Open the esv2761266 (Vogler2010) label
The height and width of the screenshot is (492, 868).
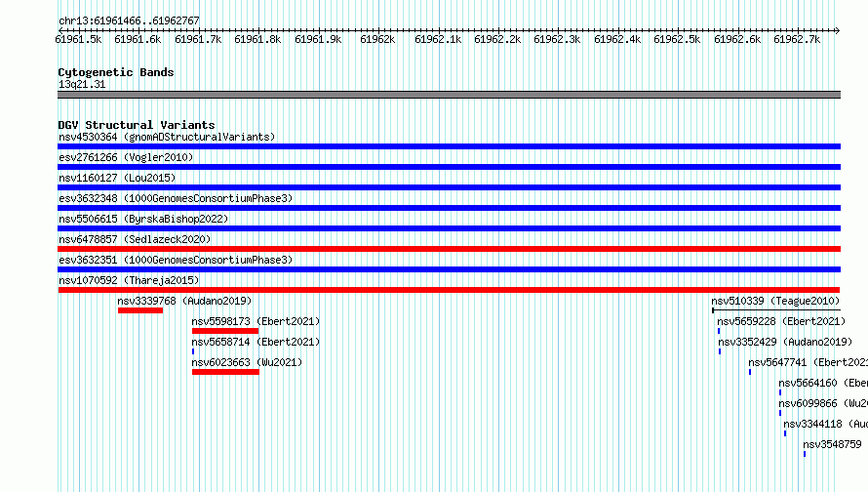pos(126,157)
